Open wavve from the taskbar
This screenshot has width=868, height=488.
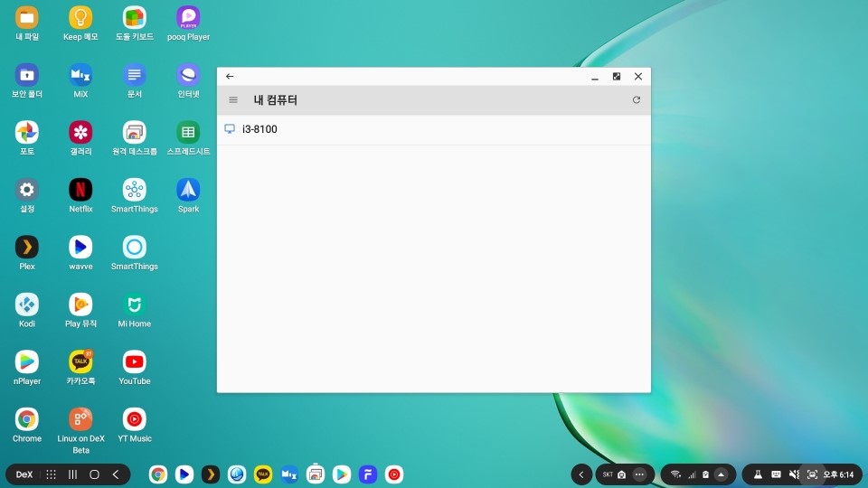184,474
